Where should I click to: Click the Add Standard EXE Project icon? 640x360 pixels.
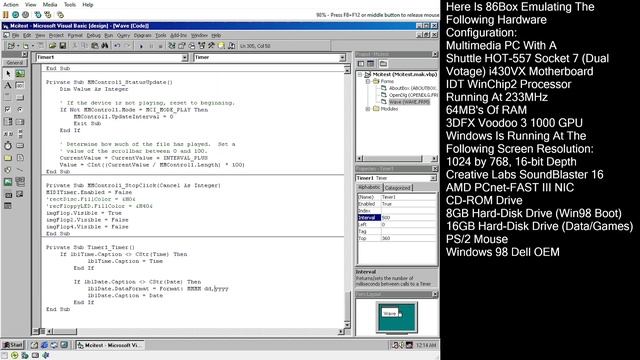11,46
